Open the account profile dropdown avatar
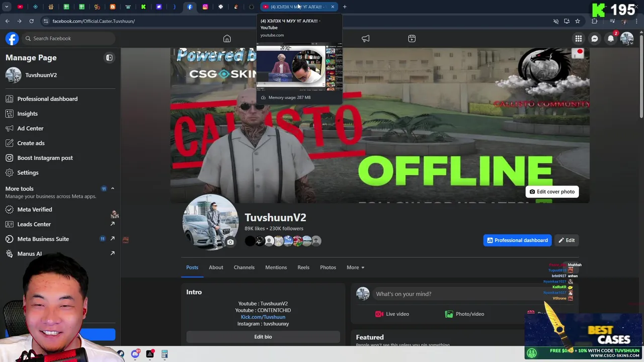Screen dimensions: 644x362 click(627, 39)
